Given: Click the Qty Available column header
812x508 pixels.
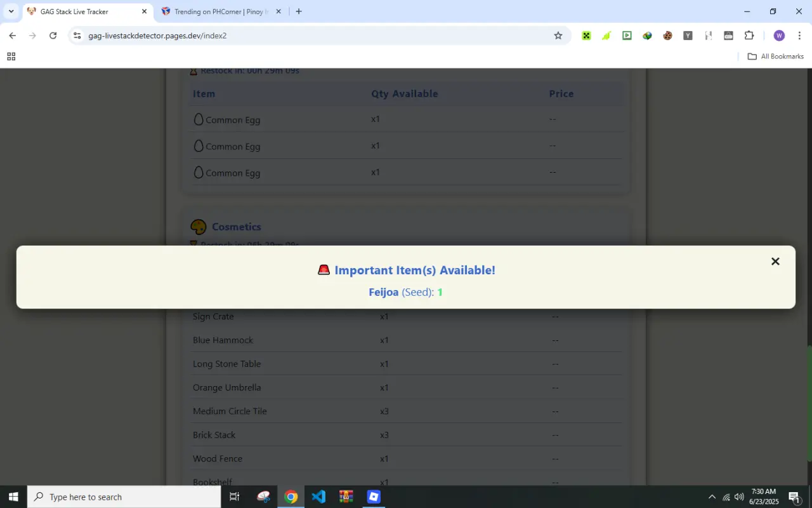Looking at the screenshot, I should 405,93.
